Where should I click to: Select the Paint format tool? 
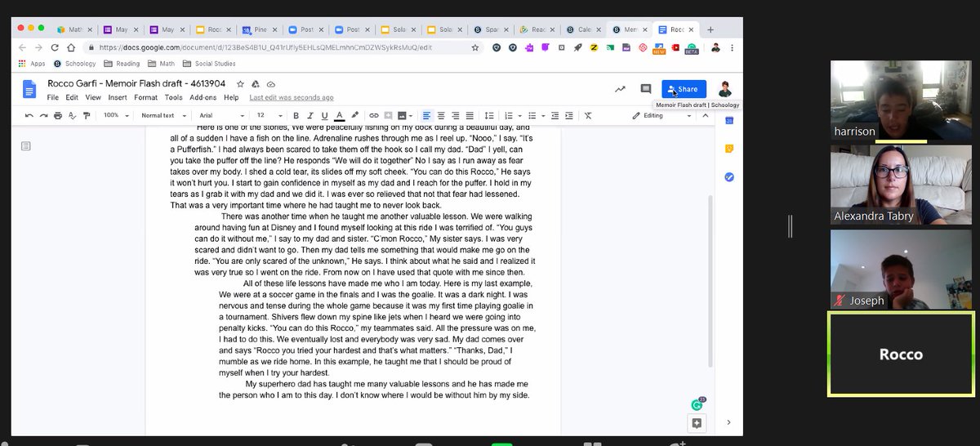tap(87, 116)
